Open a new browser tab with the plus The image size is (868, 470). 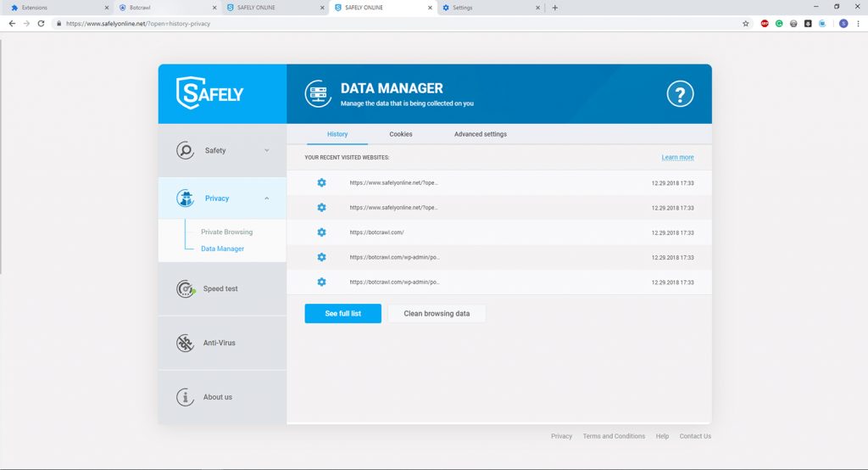(554, 8)
